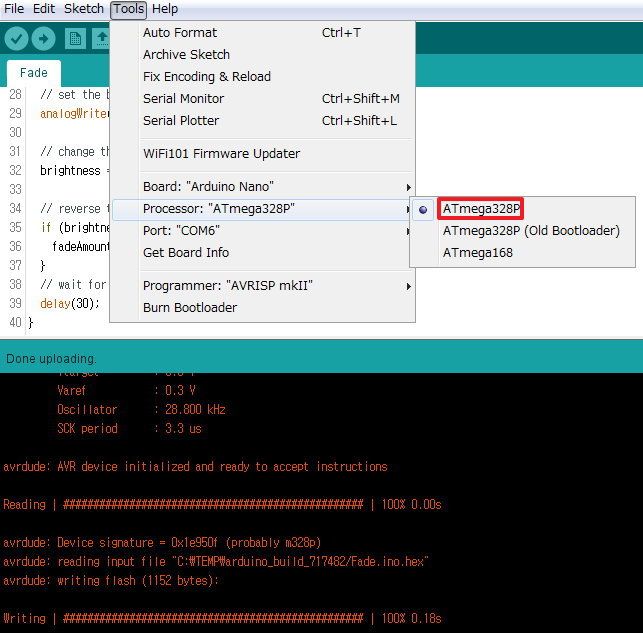Viewport: 643px width, 633px height.
Task: Close the open Tools menu
Action: (128, 9)
